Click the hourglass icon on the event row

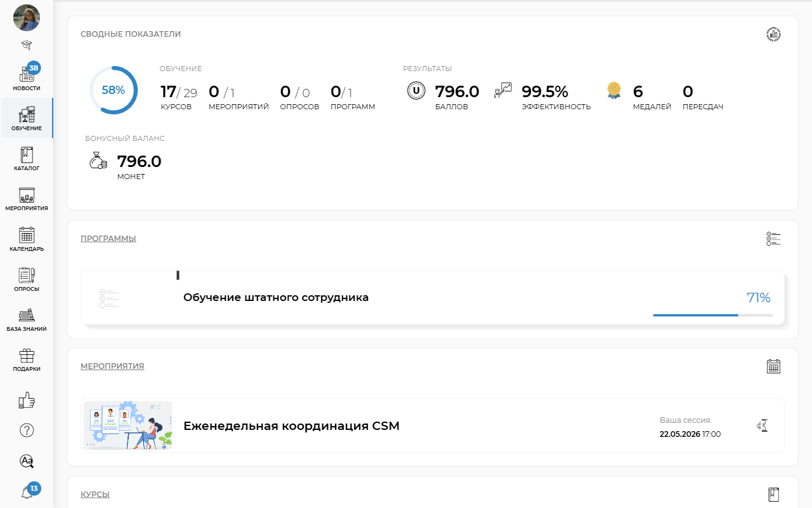pyautogui.click(x=763, y=425)
